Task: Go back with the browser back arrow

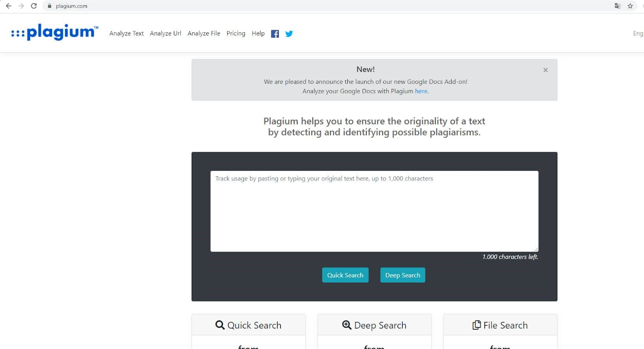Action: coord(8,6)
